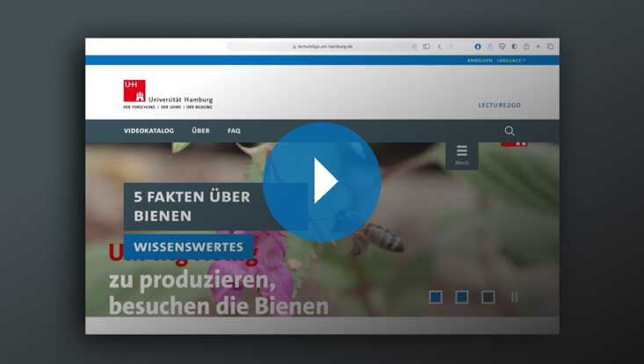Open the Über menu item
The height and width of the screenshot is (364, 644).
tap(200, 131)
